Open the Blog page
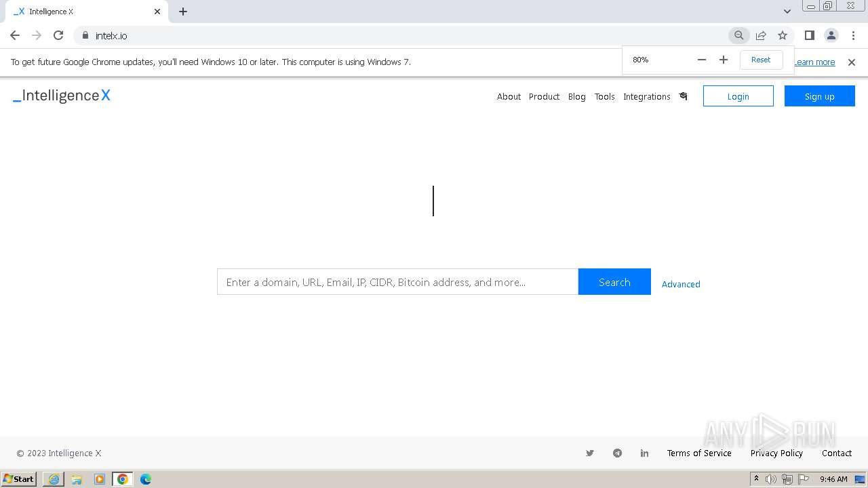This screenshot has width=868, height=488. point(577,97)
